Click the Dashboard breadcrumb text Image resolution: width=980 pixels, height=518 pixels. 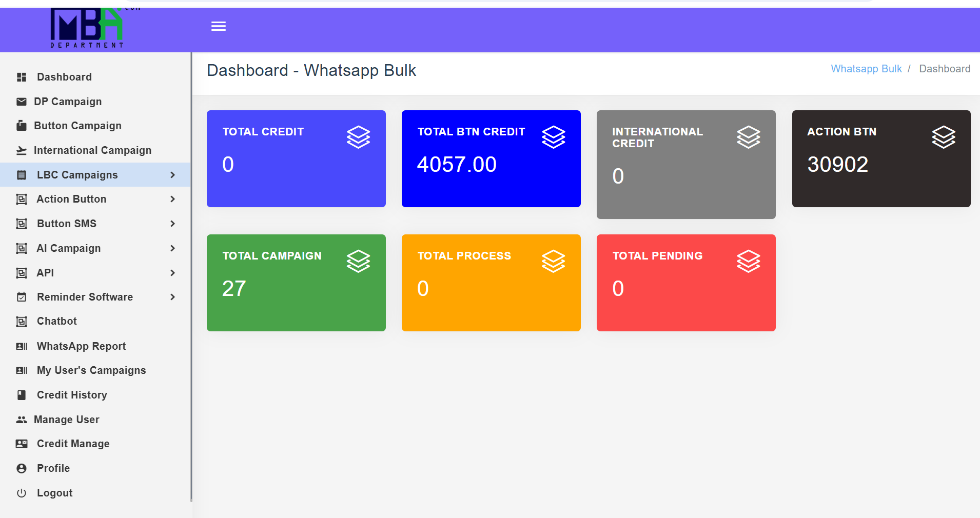point(945,69)
